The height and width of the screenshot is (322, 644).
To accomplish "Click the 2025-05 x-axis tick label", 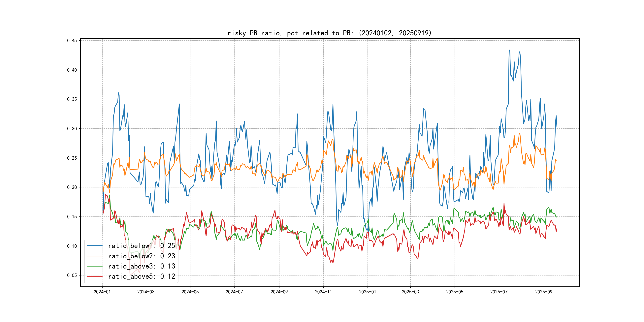I will tap(455, 292).
